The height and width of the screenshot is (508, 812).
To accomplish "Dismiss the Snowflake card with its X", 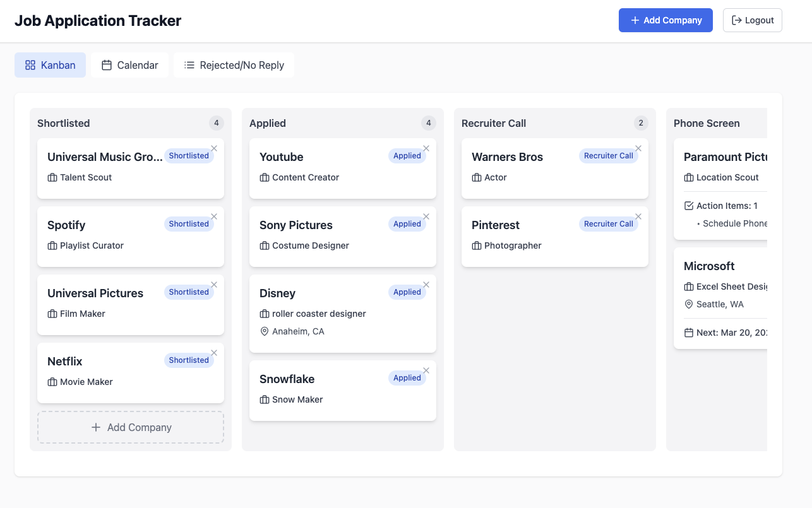I will point(426,370).
